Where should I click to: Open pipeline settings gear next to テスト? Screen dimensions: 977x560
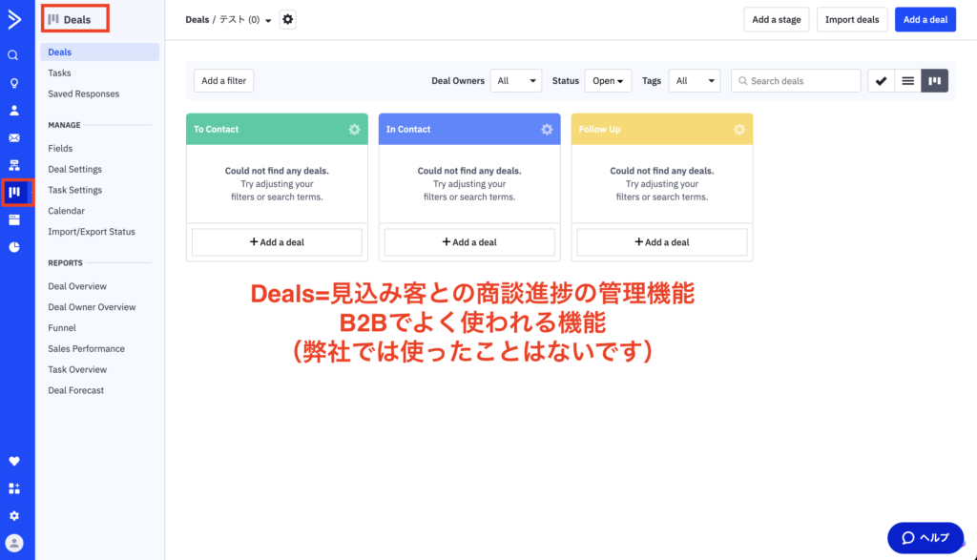[287, 19]
